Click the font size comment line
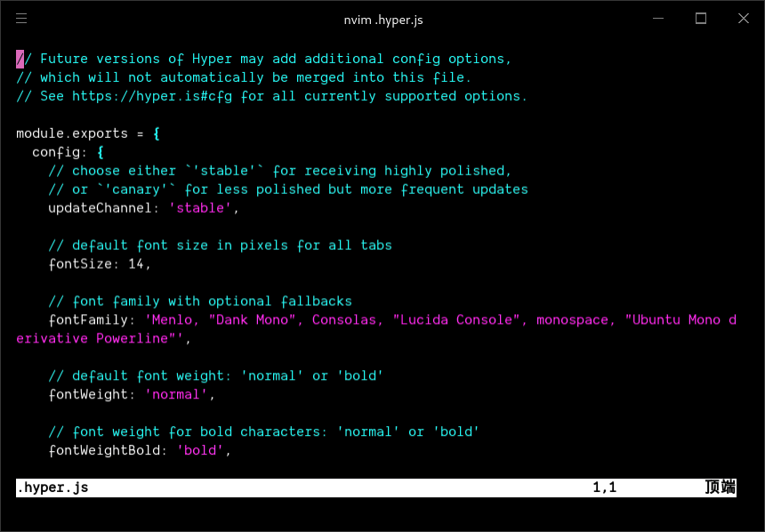Image resolution: width=765 pixels, height=532 pixels. coord(221,245)
